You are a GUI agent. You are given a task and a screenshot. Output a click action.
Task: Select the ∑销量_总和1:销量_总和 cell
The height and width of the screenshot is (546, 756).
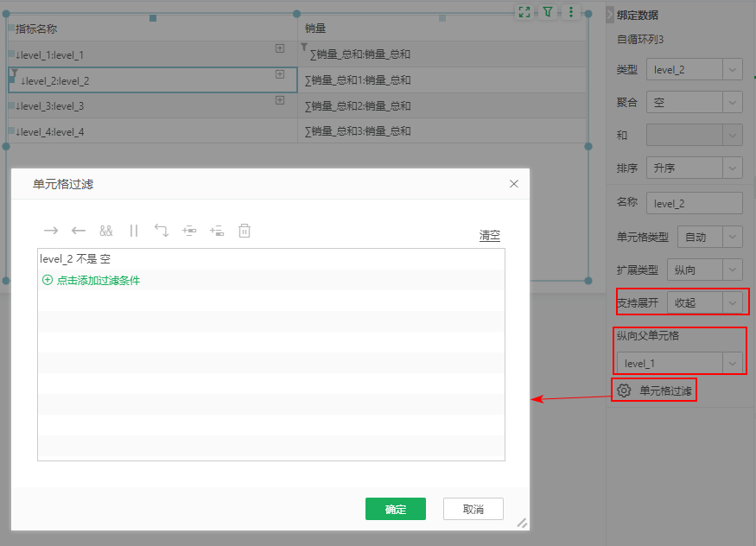(x=442, y=80)
